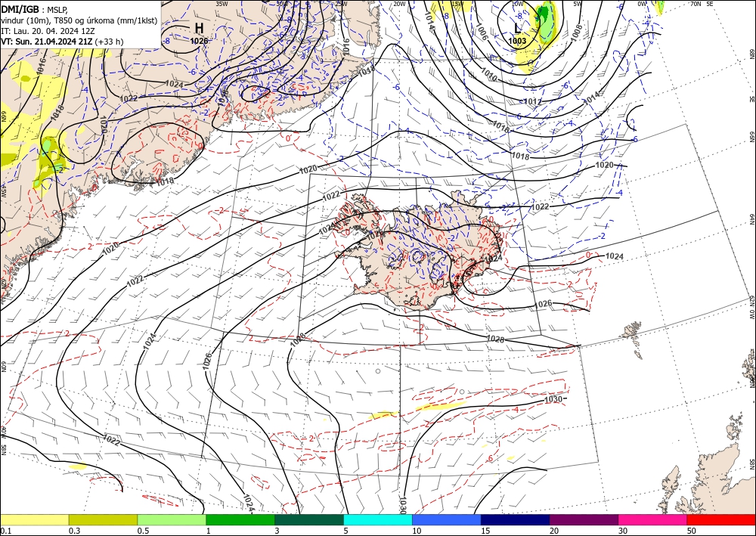Click the yellow 0.1–0.3 legend swatch
756x536 pixels.
click(35, 519)
